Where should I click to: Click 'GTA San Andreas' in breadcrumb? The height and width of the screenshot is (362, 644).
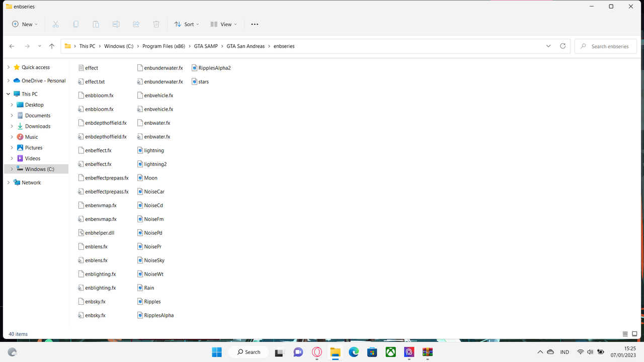[x=246, y=46]
